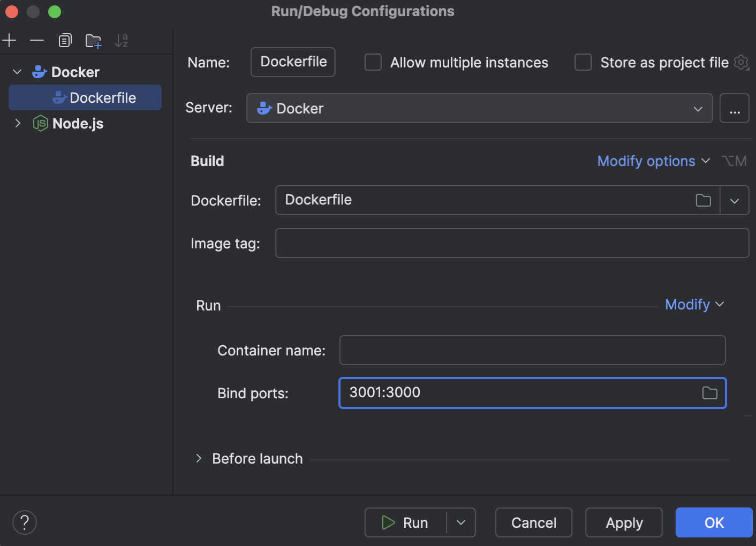Expand the Node.js configurations group
The width and height of the screenshot is (756, 546).
click(18, 123)
